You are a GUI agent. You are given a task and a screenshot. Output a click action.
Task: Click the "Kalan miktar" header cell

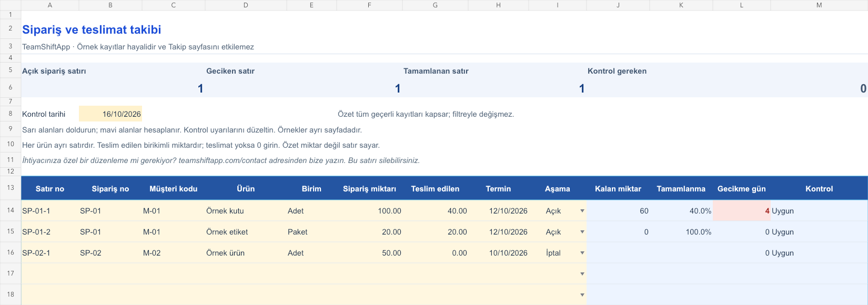coord(618,189)
